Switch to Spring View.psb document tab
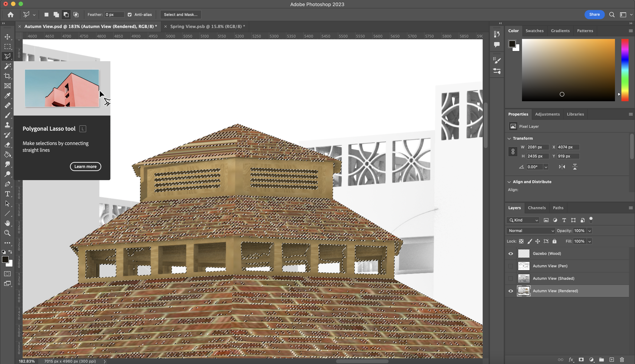Viewport: 635px width, 364px height. (208, 26)
